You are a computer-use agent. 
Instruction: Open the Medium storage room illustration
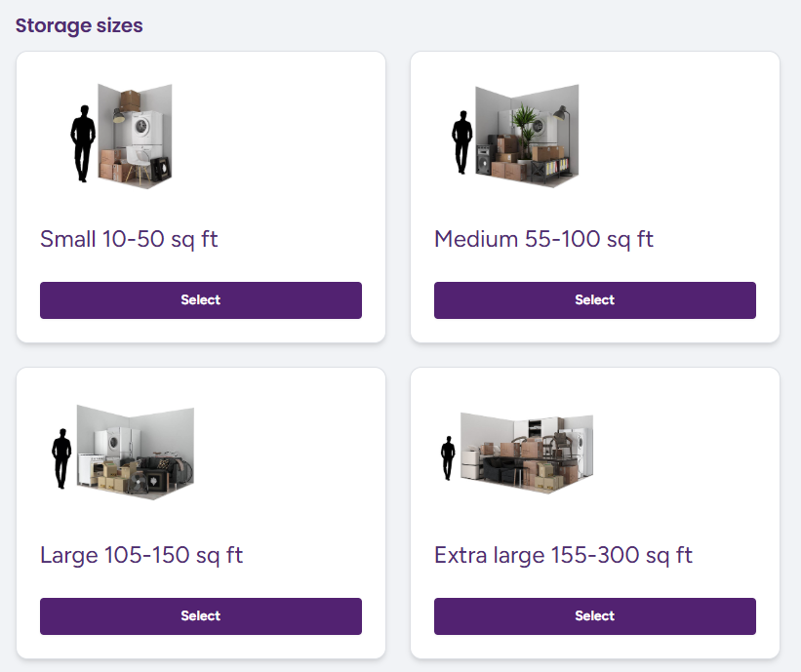[527, 137]
